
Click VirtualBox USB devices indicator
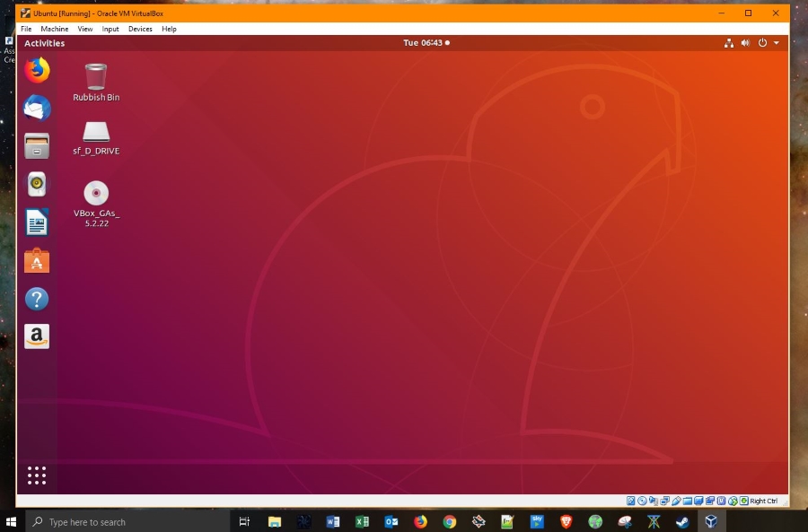click(x=676, y=501)
